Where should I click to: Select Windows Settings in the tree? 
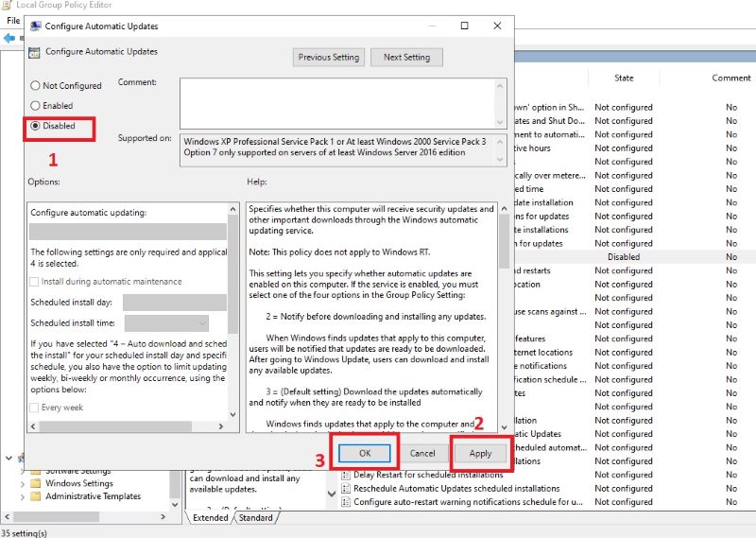tap(79, 483)
